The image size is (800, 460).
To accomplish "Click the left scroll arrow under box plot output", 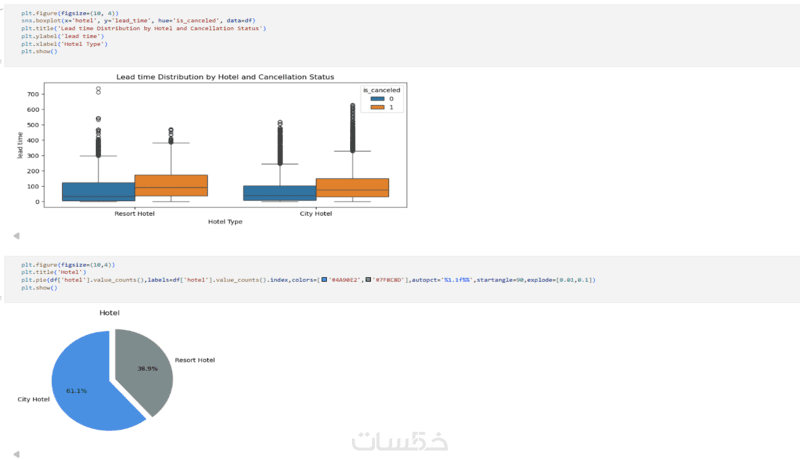I will click(16, 236).
